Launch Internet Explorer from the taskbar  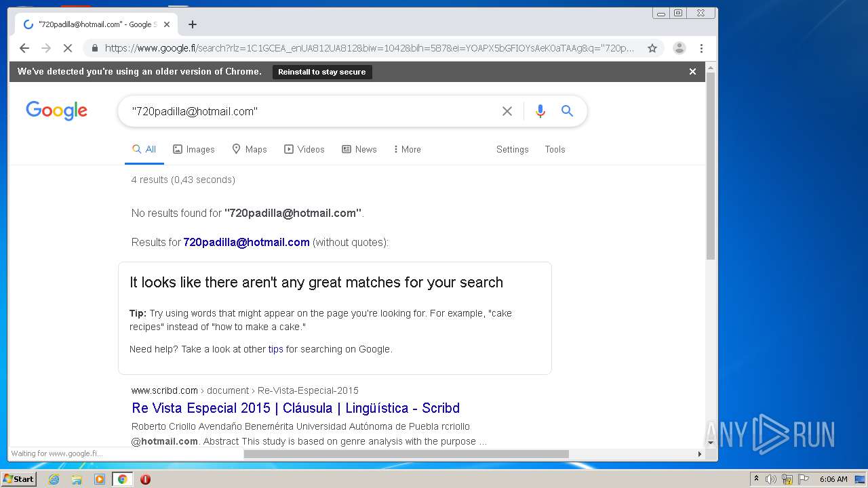click(x=54, y=479)
